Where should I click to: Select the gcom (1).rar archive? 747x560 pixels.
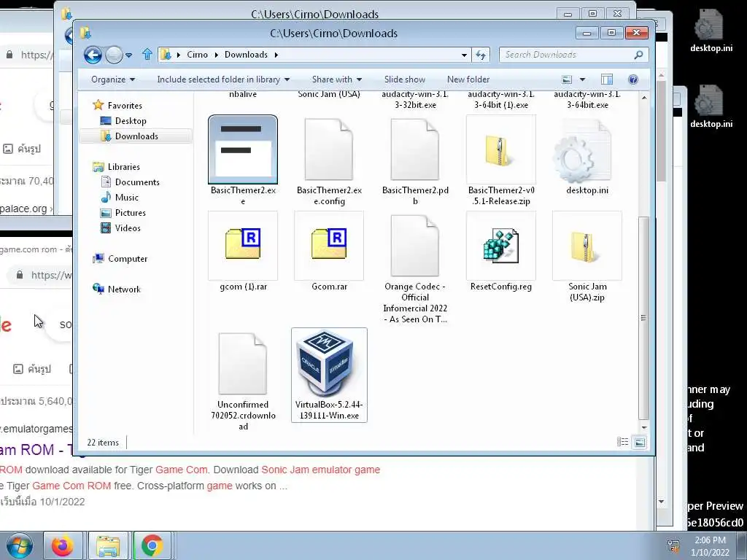pyautogui.click(x=243, y=251)
